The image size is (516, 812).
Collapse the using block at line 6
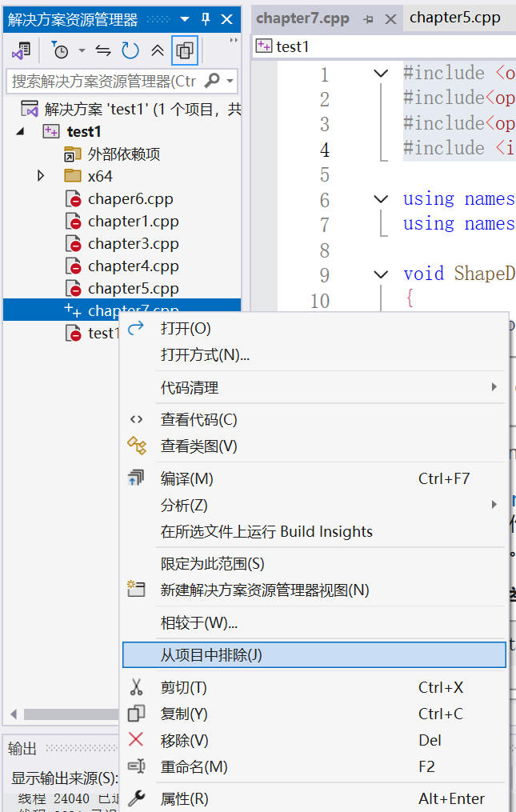pyautogui.click(x=381, y=199)
